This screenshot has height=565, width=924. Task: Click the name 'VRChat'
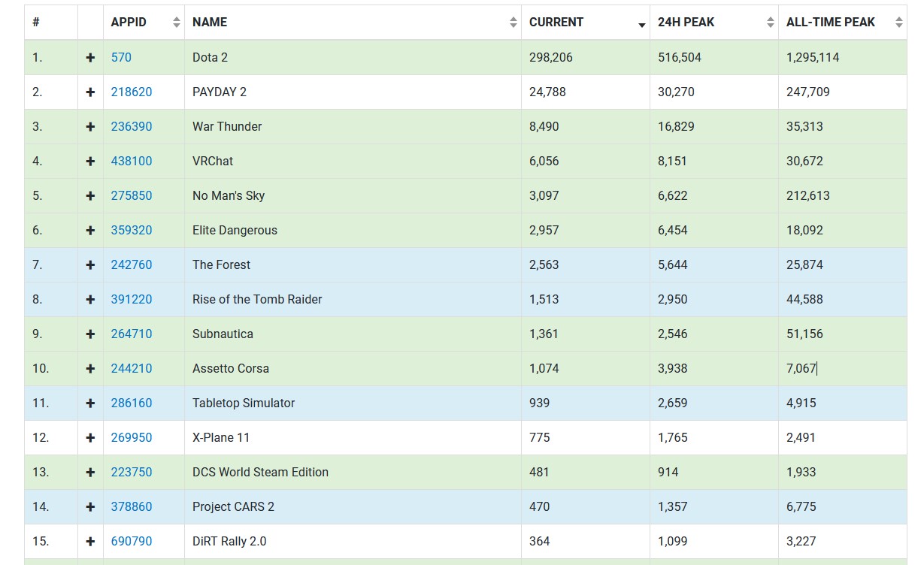pos(213,161)
